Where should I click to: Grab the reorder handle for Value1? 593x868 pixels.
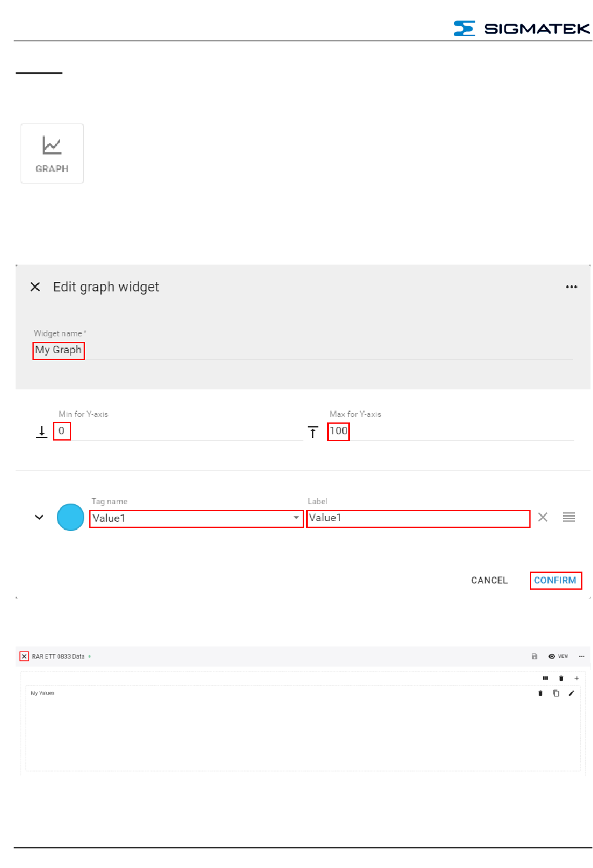(569, 517)
